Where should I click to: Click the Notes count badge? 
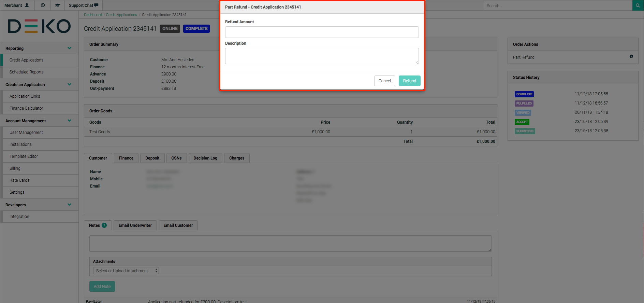point(104,225)
